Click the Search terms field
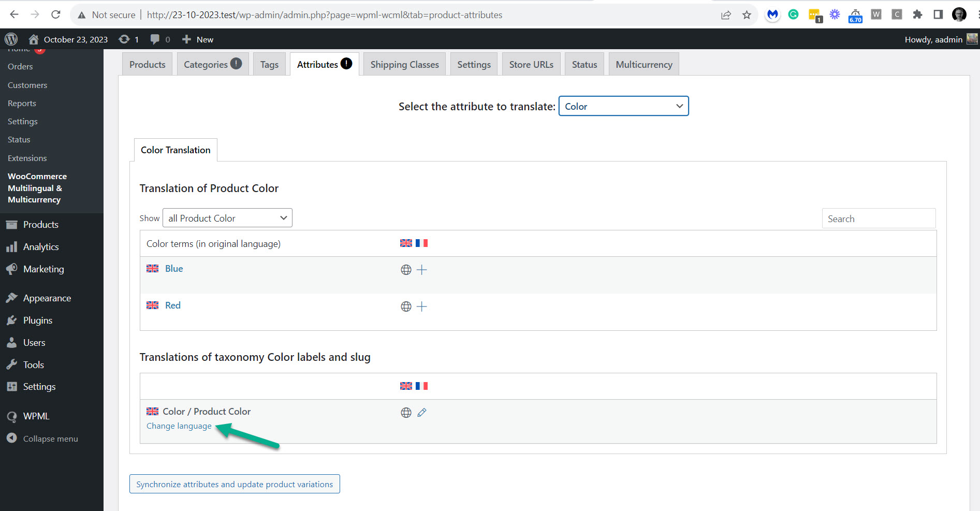 pyautogui.click(x=879, y=218)
